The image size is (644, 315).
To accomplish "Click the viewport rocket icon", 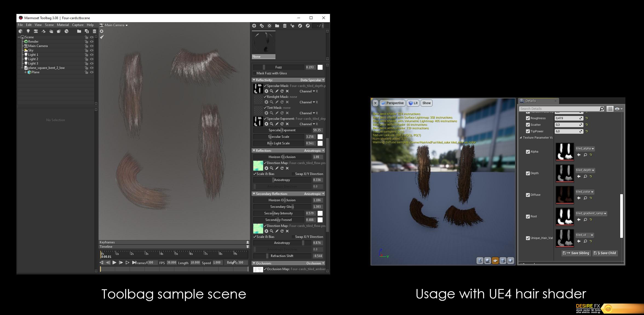I will (102, 37).
